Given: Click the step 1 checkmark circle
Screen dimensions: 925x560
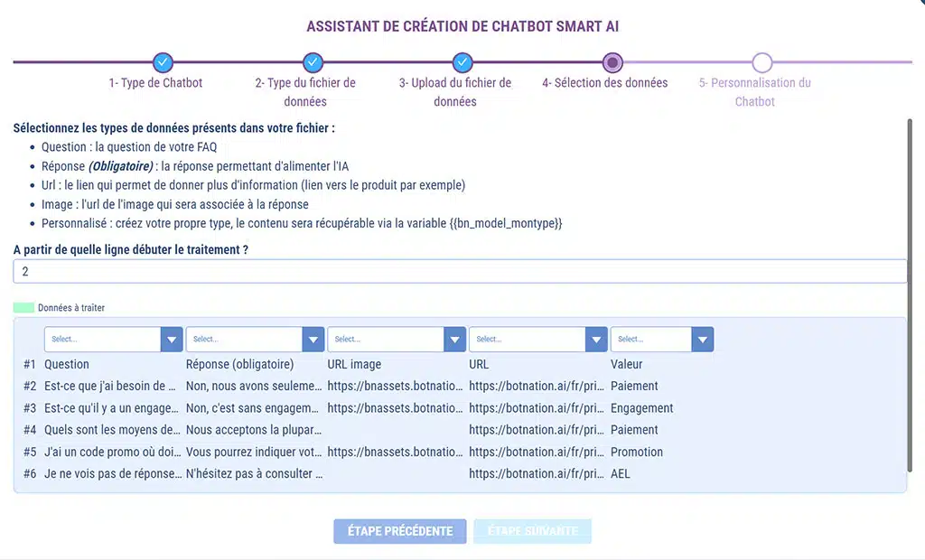Looking at the screenshot, I should point(163,62).
